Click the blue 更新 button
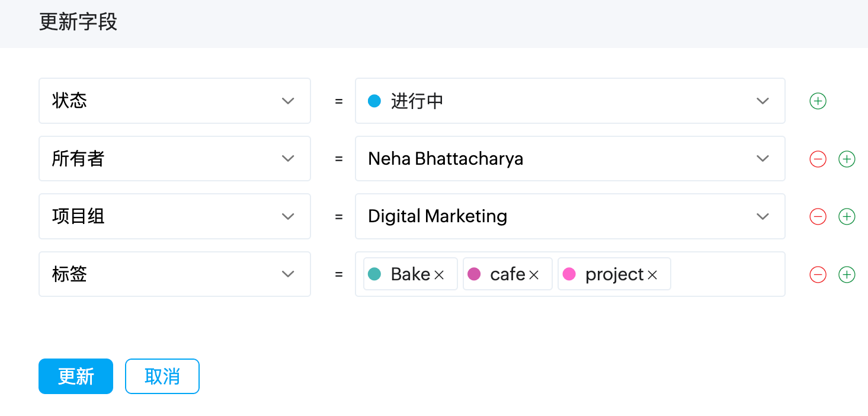The image size is (868, 416). click(x=76, y=376)
